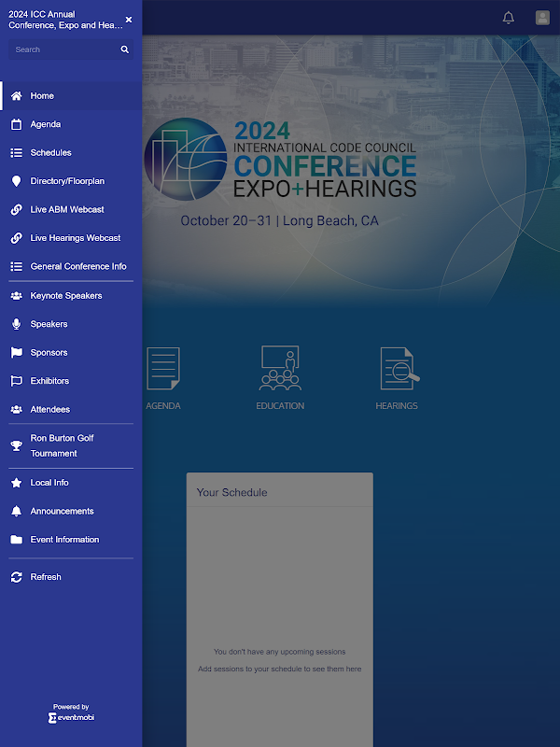Image resolution: width=560 pixels, height=747 pixels.
Task: Click the house icon beside Home
Action: click(16, 96)
